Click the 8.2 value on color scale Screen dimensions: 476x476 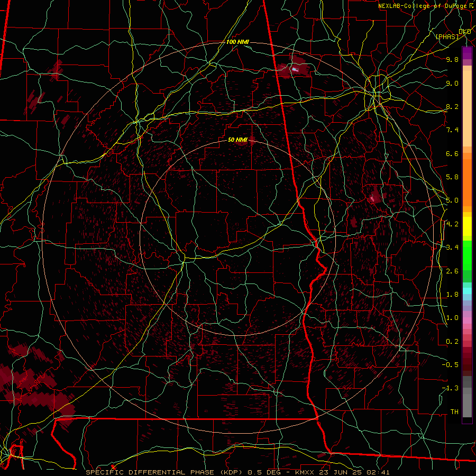pyautogui.click(x=452, y=107)
